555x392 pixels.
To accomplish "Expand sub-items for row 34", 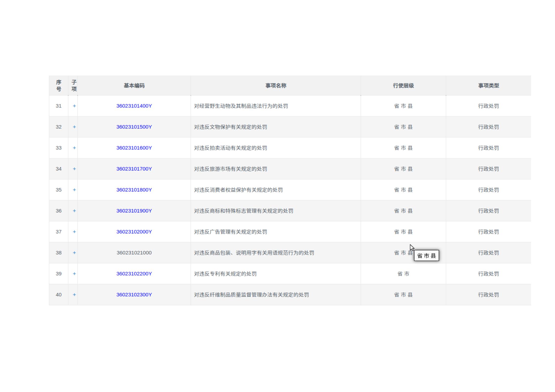I will point(74,169).
